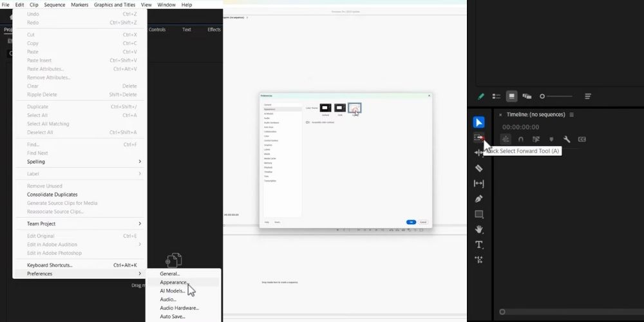Image resolution: width=644 pixels, height=322 pixels.
Task: Open Keyboard Shortcuts from Edit menu
Action: [80, 265]
